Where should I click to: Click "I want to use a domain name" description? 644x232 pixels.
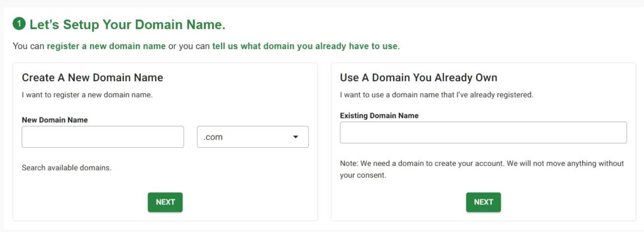click(x=436, y=95)
